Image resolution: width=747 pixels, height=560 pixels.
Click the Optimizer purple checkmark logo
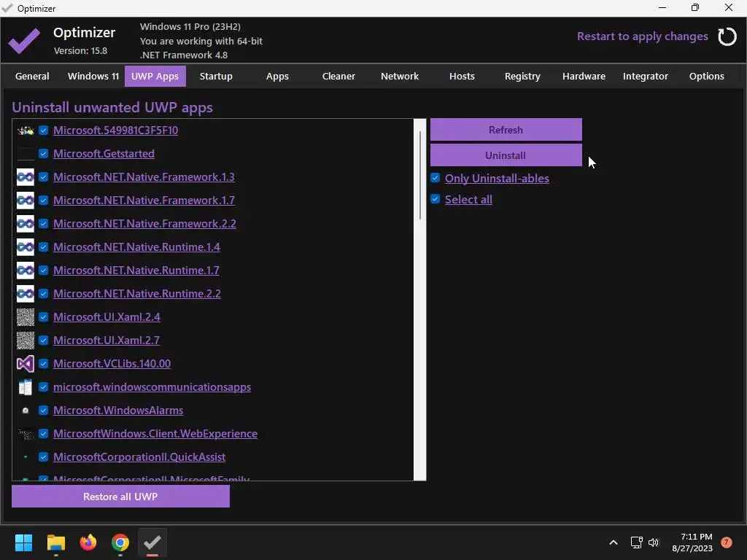[24, 41]
